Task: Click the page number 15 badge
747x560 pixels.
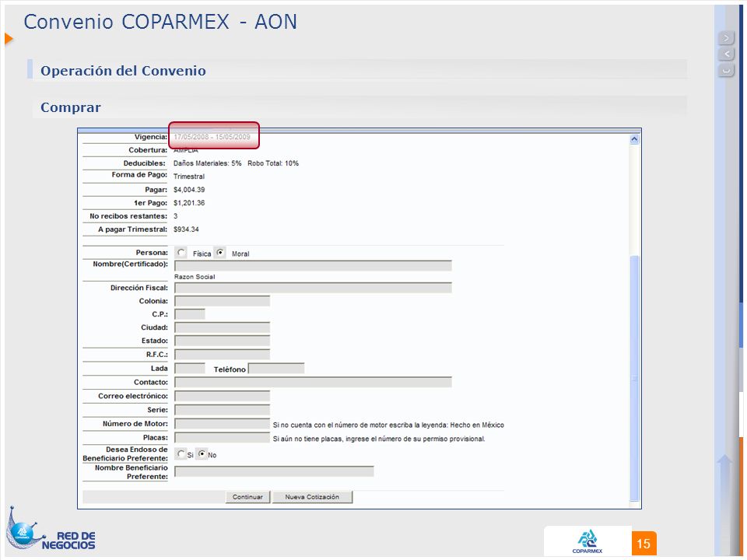Action: click(644, 544)
